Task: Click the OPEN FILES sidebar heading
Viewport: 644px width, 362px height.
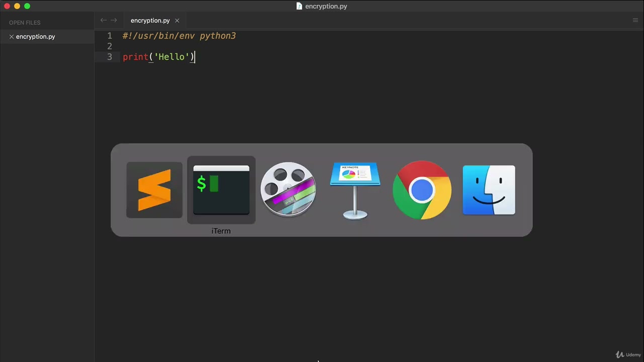Action: click(x=25, y=23)
